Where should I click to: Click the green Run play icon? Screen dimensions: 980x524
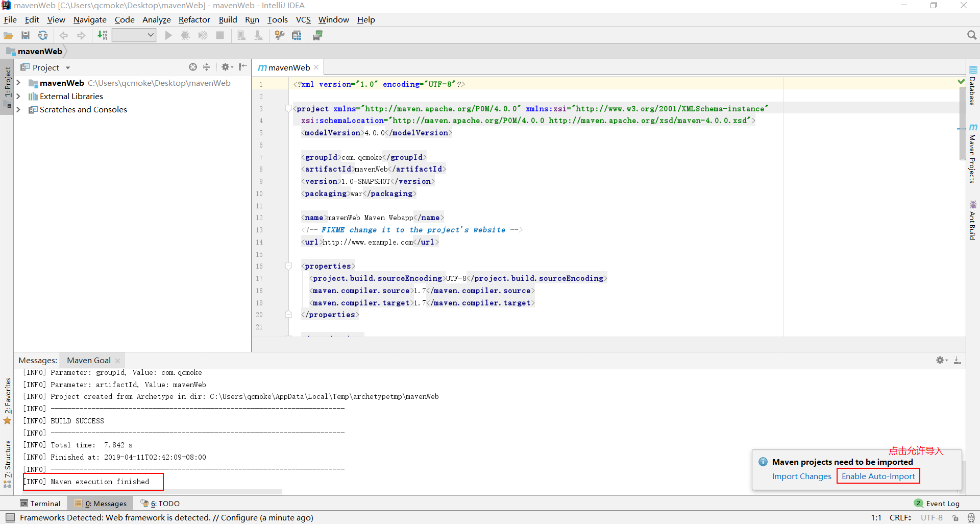coord(168,35)
